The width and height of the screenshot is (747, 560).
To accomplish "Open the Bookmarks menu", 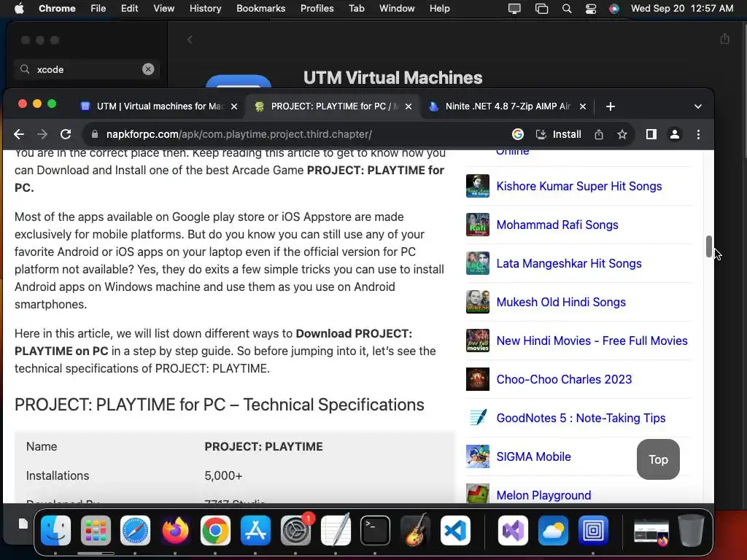I will click(x=260, y=9).
